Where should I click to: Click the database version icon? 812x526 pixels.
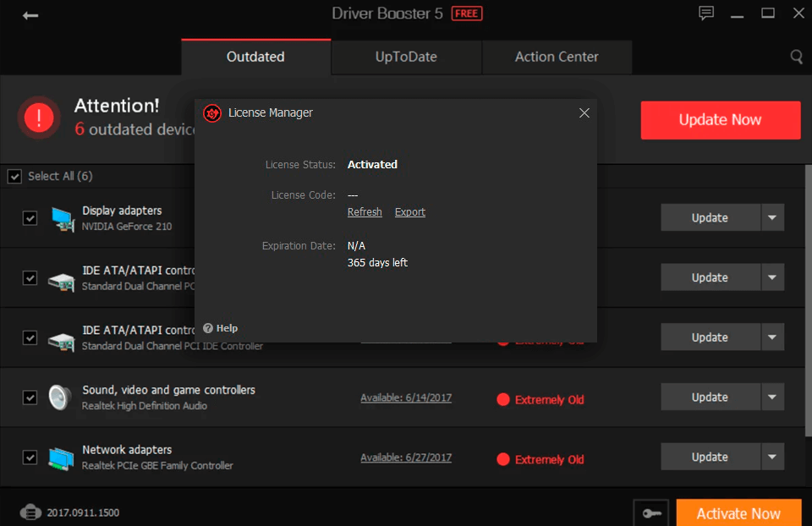[x=30, y=512]
